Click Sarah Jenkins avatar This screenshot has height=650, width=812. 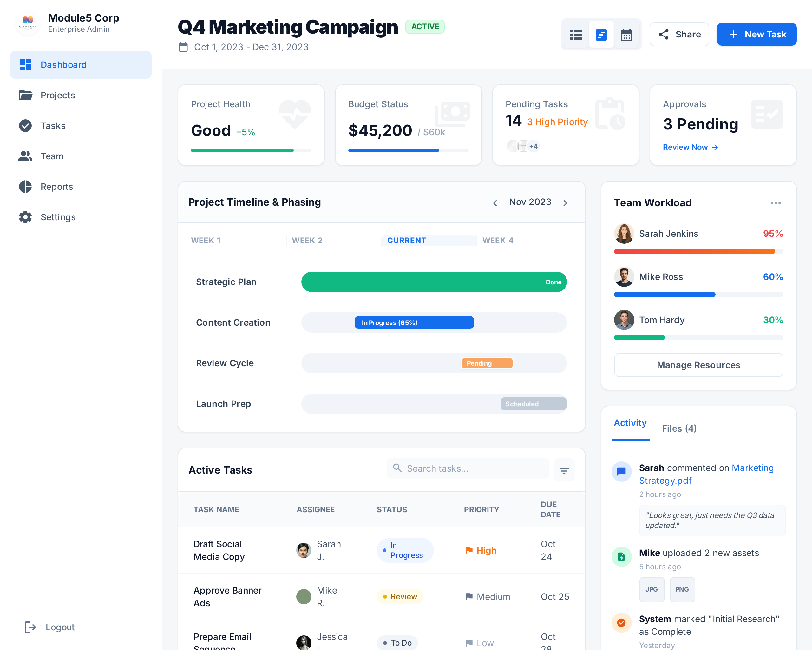click(624, 234)
